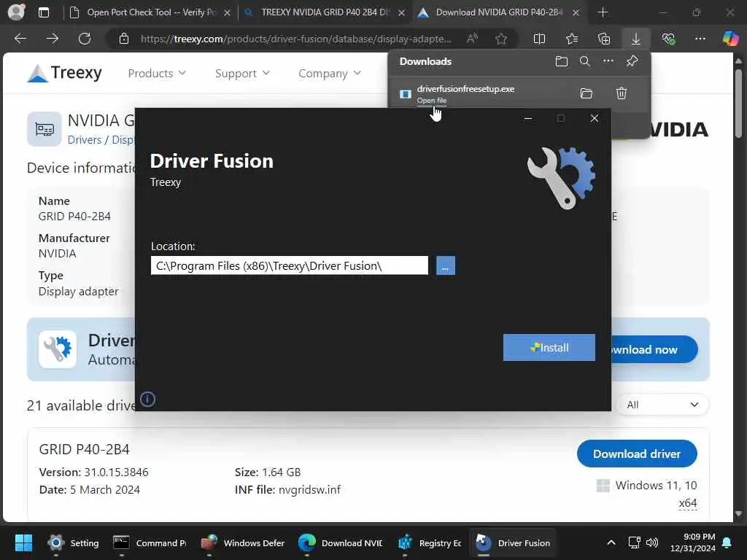The image size is (747, 560).
Task: Delete driverfusionfreesetup.exe download entry
Action: (622, 93)
